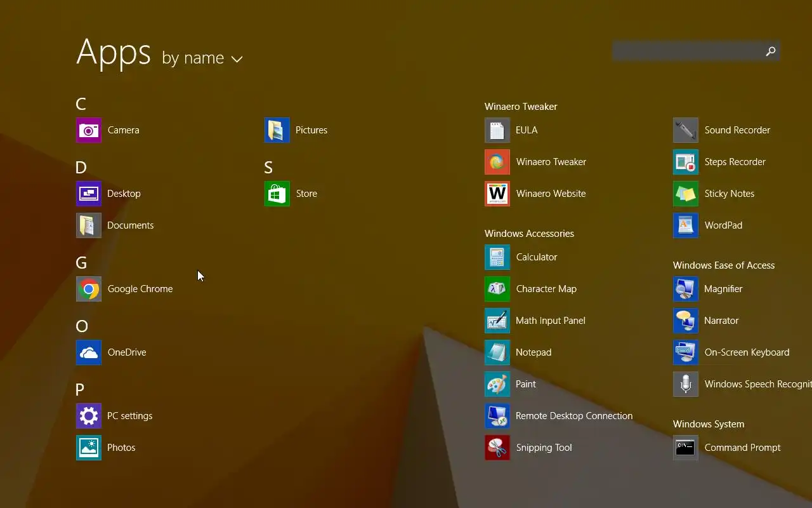Select the letter S group heading
This screenshot has width=812, height=508.
coord(268,168)
